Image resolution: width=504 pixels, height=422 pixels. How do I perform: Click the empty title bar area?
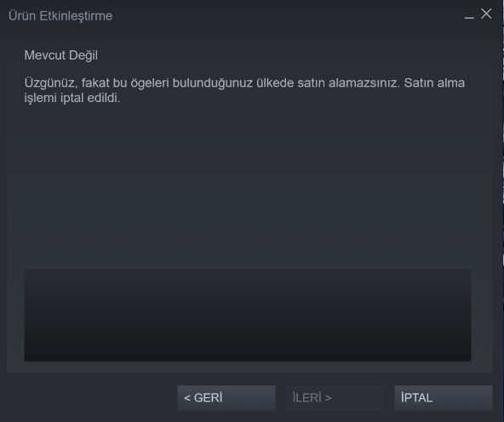(286, 15)
